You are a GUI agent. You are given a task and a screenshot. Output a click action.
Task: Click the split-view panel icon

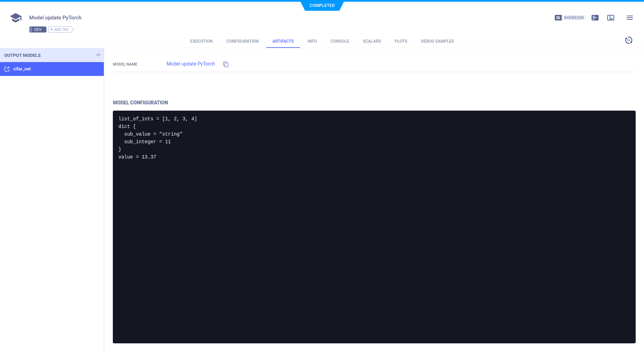tap(611, 18)
